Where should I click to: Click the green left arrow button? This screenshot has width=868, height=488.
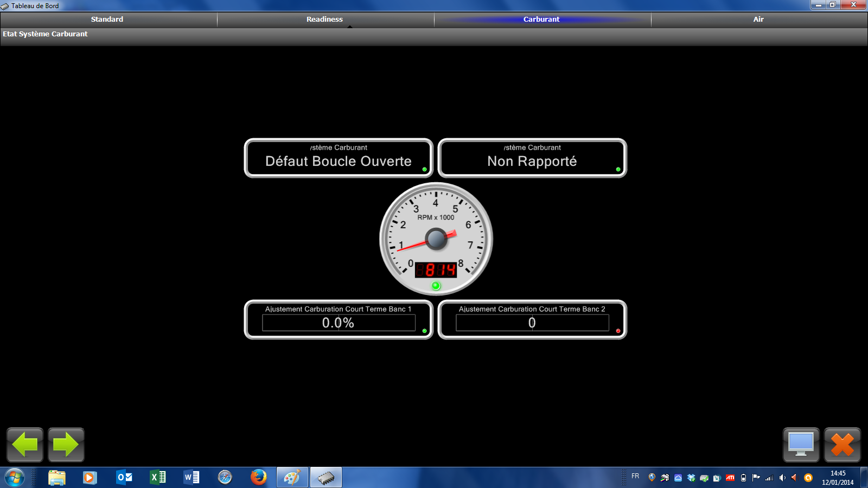[25, 445]
